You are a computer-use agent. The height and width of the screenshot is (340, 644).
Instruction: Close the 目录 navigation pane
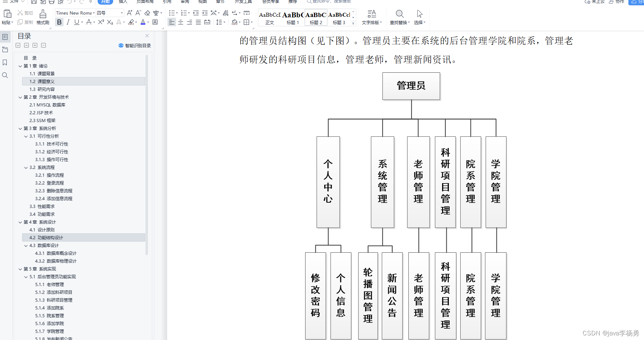(147, 36)
